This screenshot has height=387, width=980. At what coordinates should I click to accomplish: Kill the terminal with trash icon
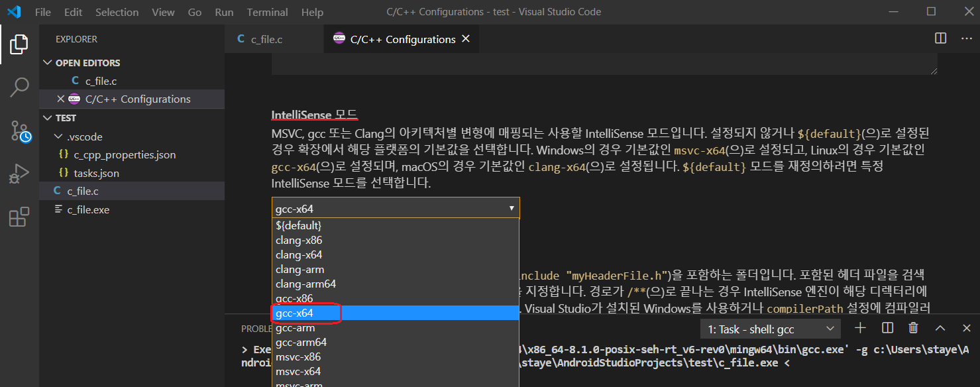point(913,327)
